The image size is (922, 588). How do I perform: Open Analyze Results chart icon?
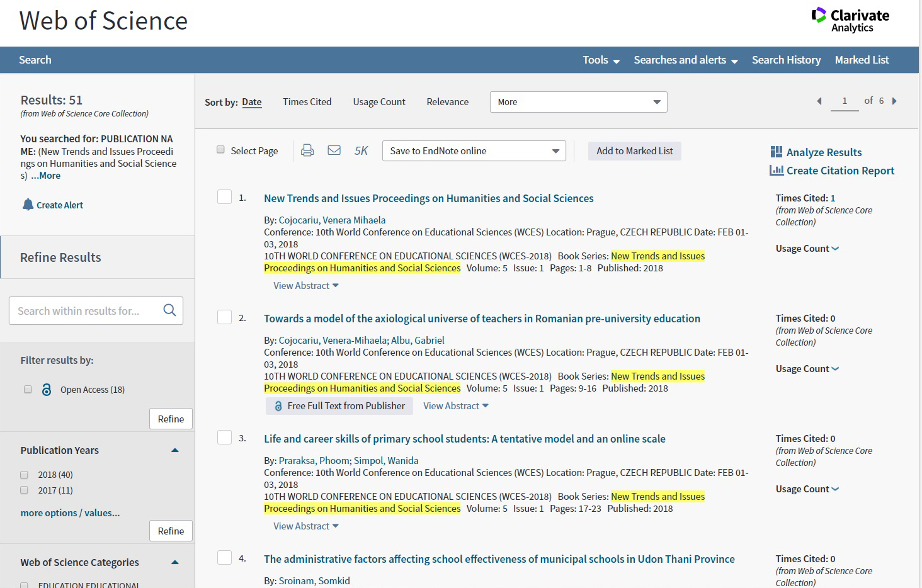tap(777, 152)
